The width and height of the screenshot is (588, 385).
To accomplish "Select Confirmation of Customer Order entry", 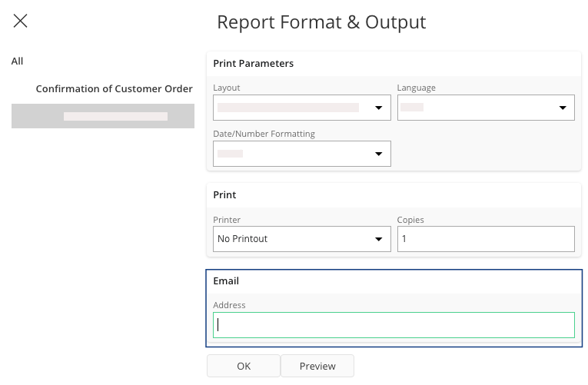I will tap(114, 88).
